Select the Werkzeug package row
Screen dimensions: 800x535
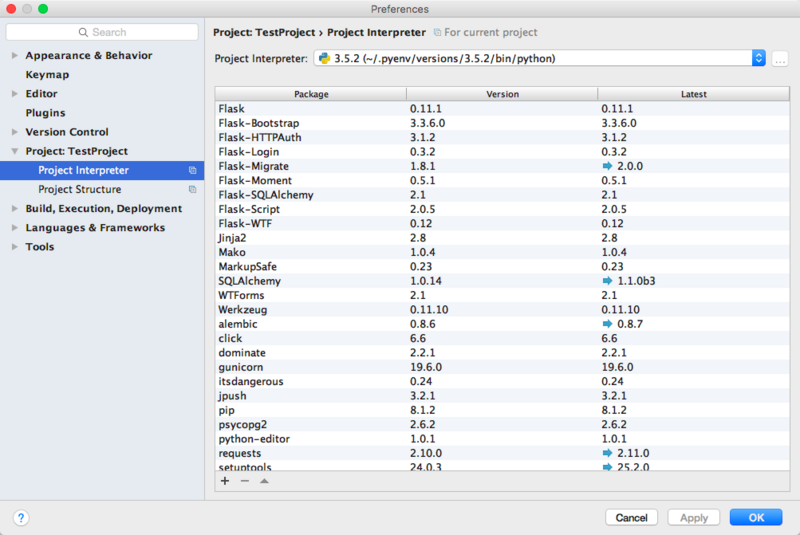click(502, 310)
